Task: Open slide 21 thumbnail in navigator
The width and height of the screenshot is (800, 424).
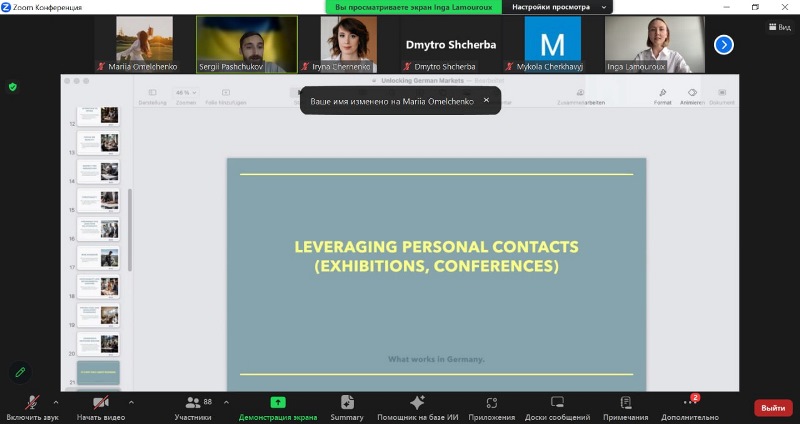Action: click(98, 373)
